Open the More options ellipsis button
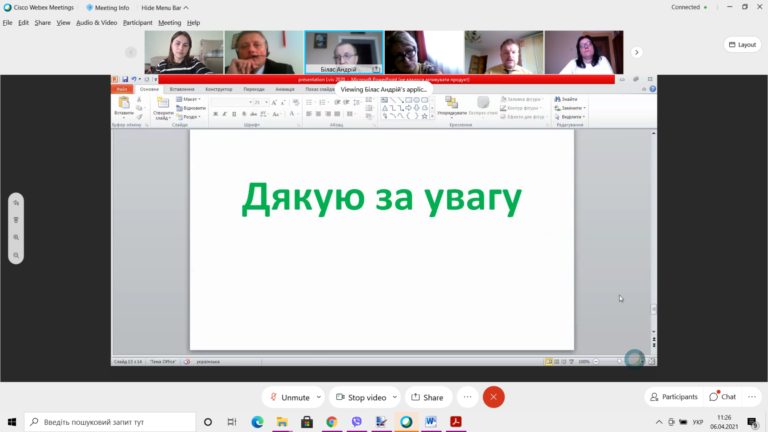This screenshot has width=768, height=432. click(x=468, y=397)
